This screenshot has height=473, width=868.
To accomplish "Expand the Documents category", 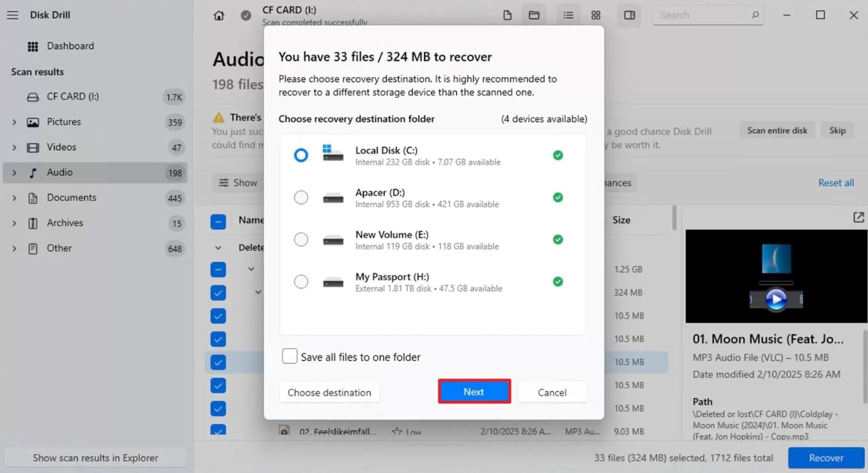I will tap(14, 198).
